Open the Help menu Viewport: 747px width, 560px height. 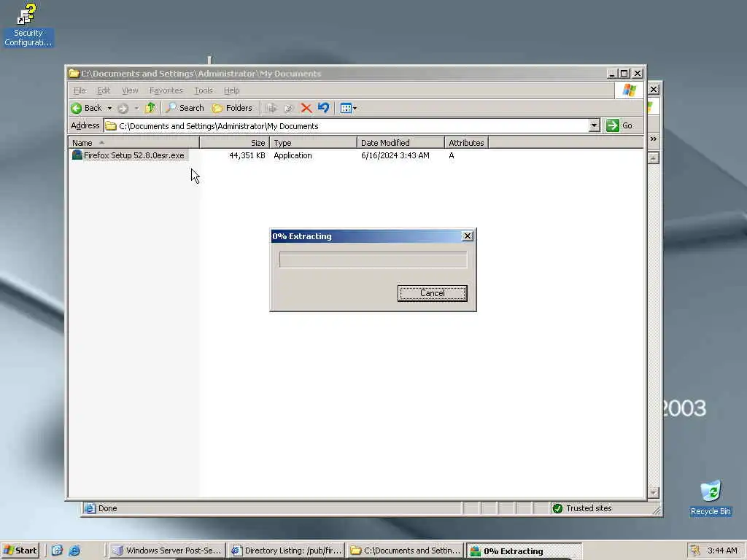click(231, 90)
